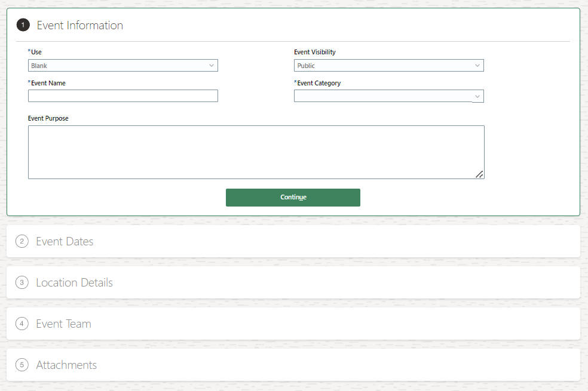Click the step 5 circle icon

tap(22, 365)
